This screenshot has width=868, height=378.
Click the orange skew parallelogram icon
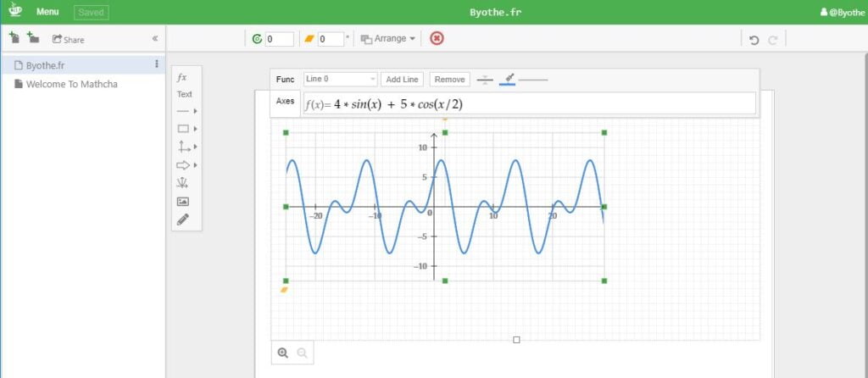(x=309, y=39)
